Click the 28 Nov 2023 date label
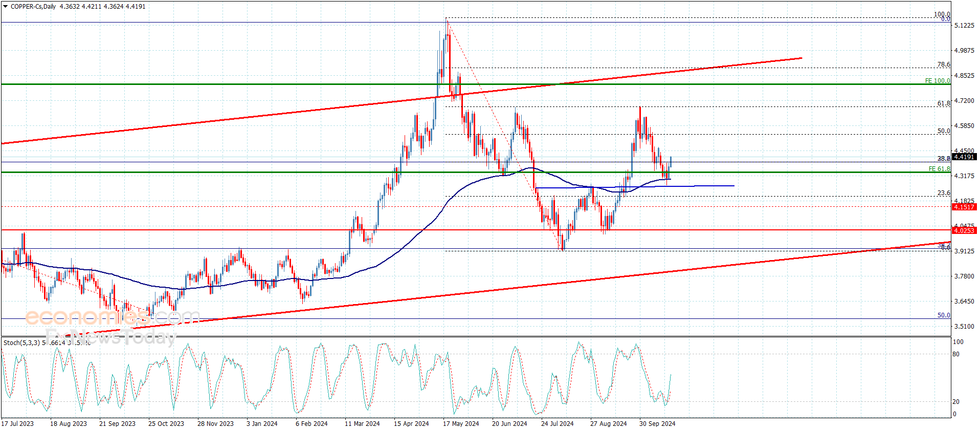 (215, 423)
